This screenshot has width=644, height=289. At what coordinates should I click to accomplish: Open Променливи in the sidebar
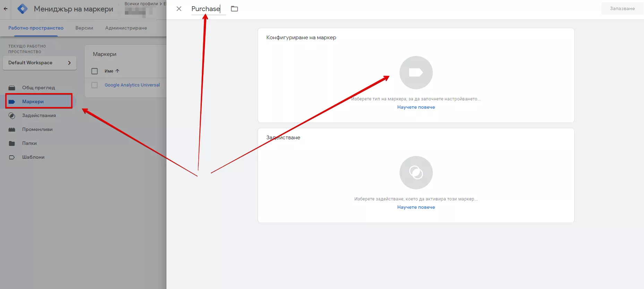(37, 129)
